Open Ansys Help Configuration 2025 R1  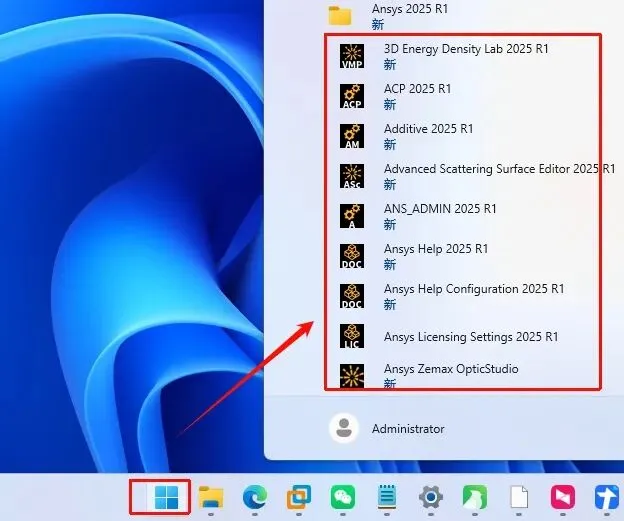point(474,289)
